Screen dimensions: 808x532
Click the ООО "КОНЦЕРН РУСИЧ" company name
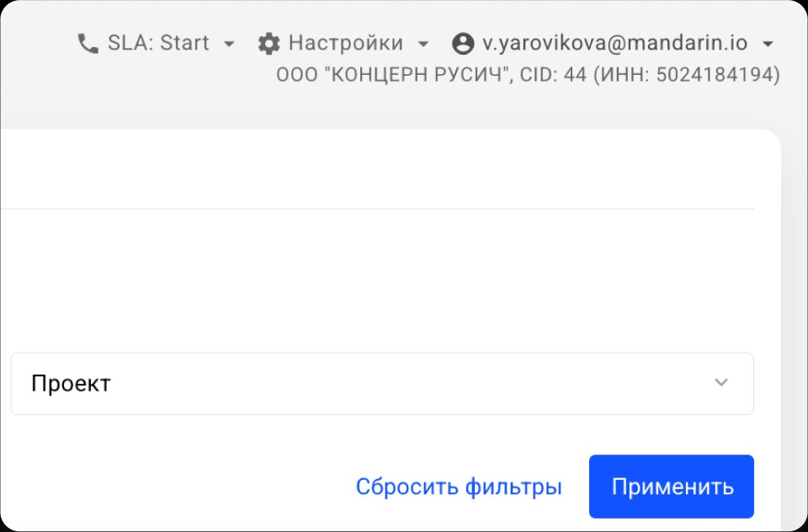click(x=395, y=75)
